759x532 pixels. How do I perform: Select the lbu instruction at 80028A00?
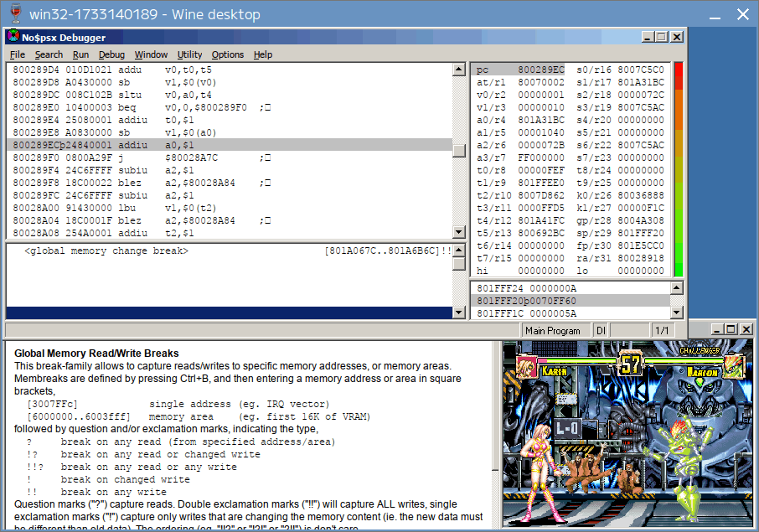[230, 208]
